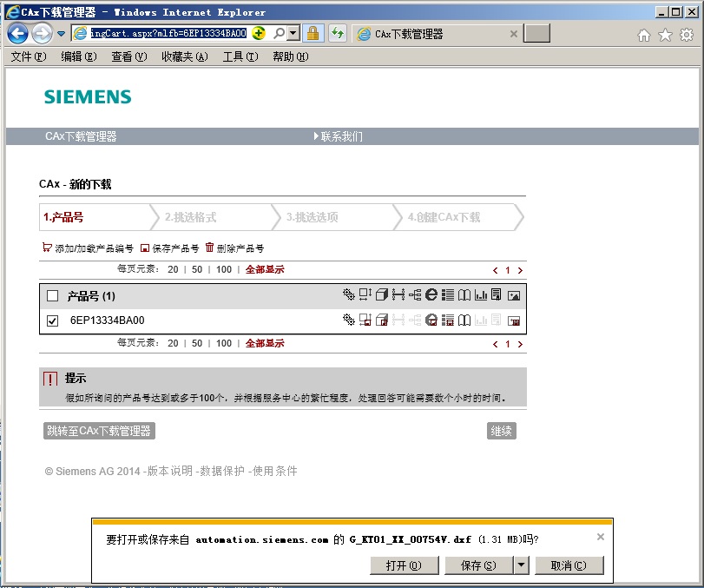The height and width of the screenshot is (588, 704).
Task: Close the CAx下载管理器 browser tab
Action: click(x=514, y=34)
